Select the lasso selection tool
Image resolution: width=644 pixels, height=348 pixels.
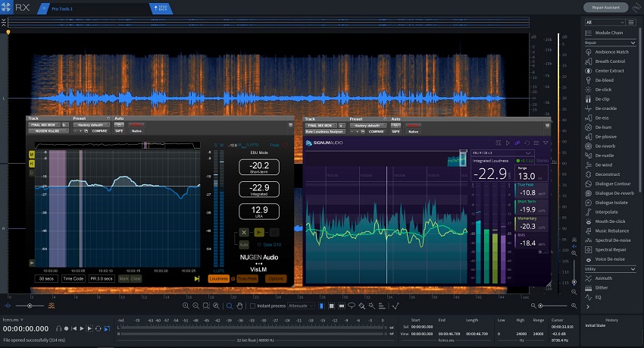(x=352, y=306)
